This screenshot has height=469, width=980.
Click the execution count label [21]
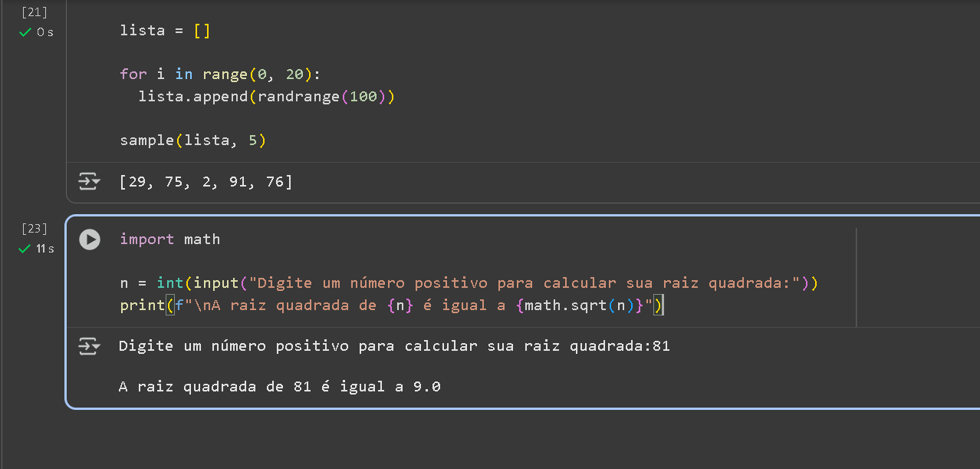(x=34, y=12)
